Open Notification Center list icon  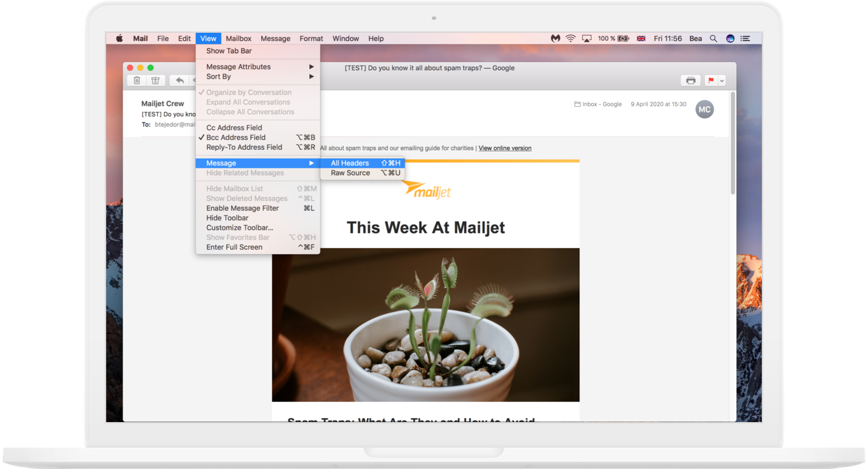[745, 38]
